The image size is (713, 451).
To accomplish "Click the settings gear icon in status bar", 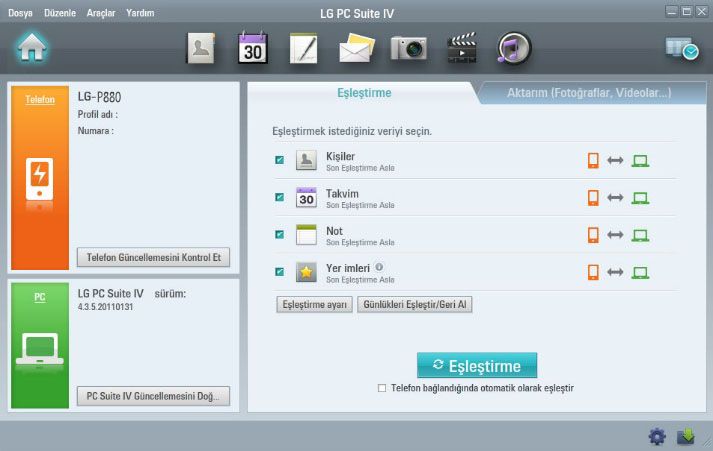I will (657, 436).
